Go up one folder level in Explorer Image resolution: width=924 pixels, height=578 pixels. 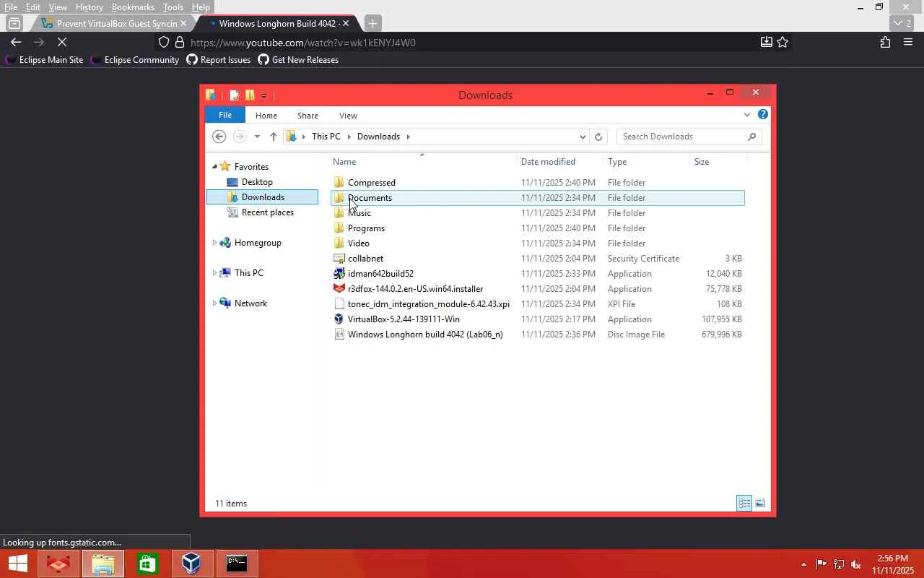coord(273,137)
